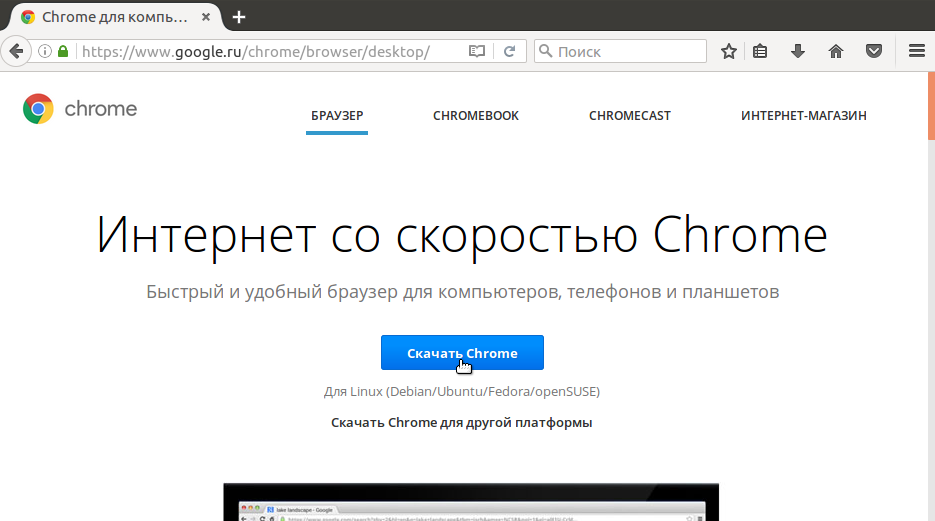This screenshot has height=521, width=935.
Task: Bookmark this page with the star
Action: (x=728, y=51)
